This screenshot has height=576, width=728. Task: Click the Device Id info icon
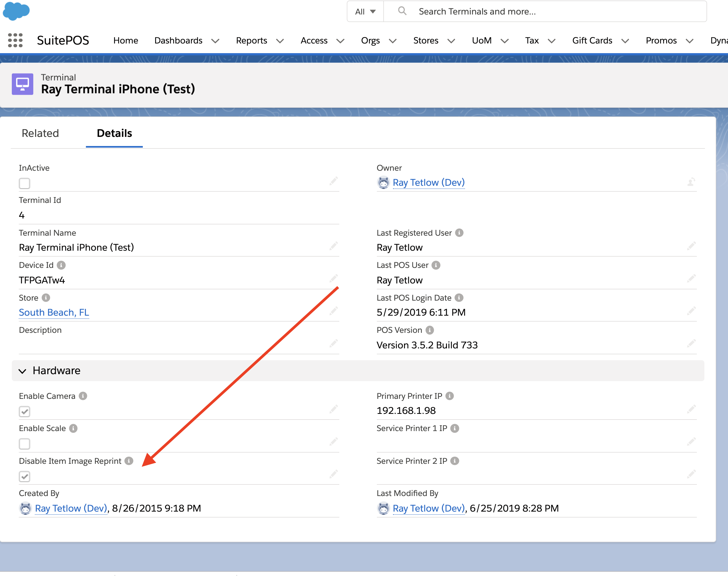click(61, 265)
